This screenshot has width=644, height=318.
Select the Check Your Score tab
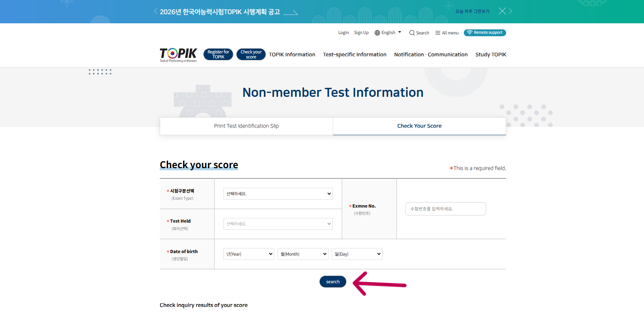(x=419, y=126)
